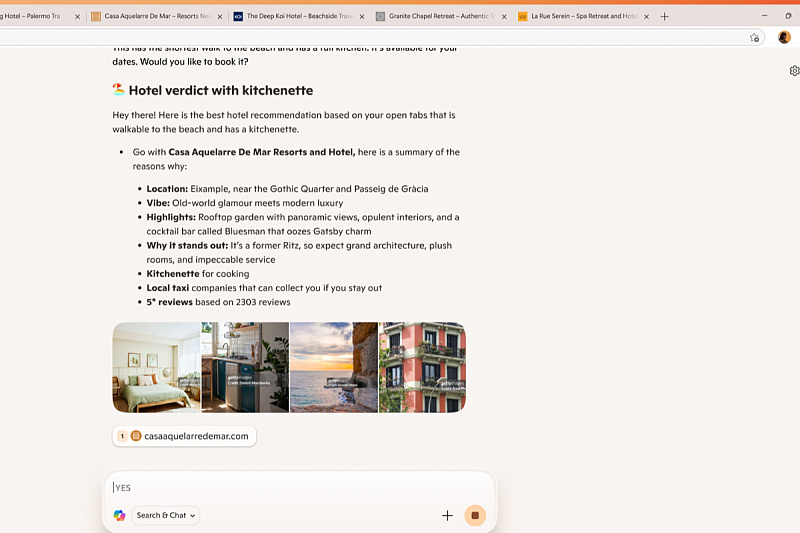Open The Deep Koi Hotel tab
Image resolution: width=800 pixels, height=533 pixels.
[x=299, y=16]
